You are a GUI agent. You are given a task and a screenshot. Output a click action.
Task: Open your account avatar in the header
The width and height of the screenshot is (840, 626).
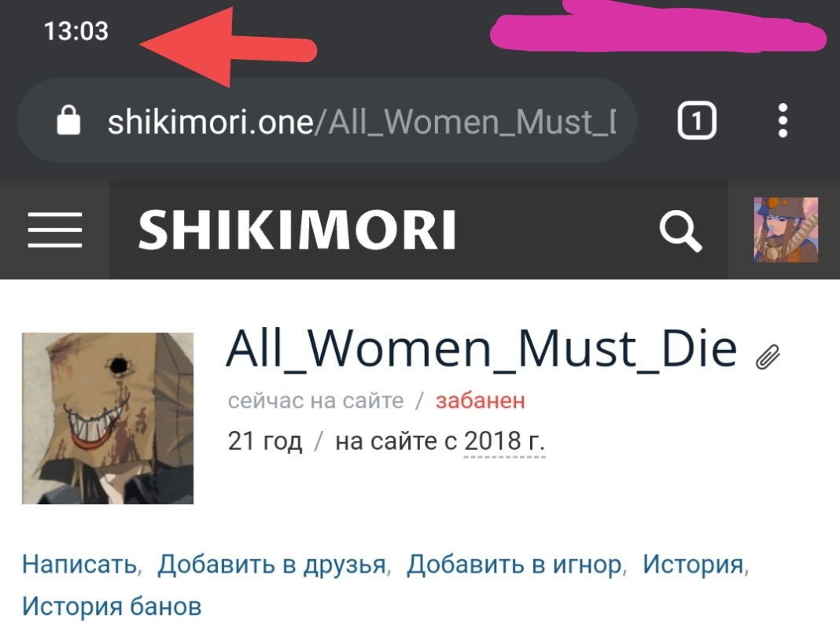pyautogui.click(x=786, y=230)
